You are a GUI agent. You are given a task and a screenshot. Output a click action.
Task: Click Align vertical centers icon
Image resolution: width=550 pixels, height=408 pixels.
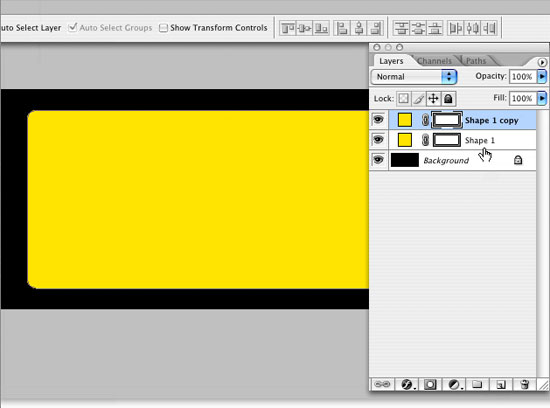[x=304, y=28]
